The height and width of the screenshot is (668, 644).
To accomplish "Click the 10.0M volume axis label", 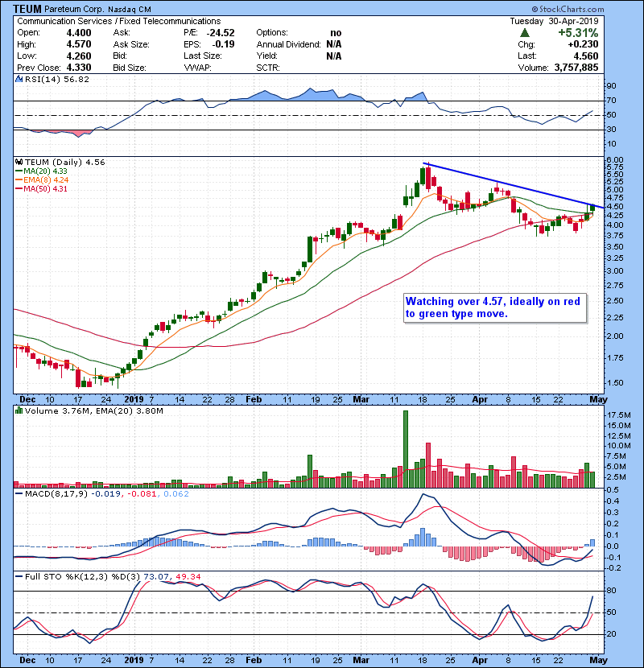I will [619, 446].
